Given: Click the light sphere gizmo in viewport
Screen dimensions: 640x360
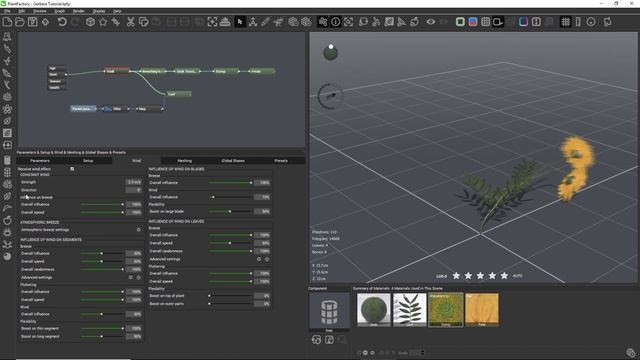Looking at the screenshot, I should click(x=330, y=52).
